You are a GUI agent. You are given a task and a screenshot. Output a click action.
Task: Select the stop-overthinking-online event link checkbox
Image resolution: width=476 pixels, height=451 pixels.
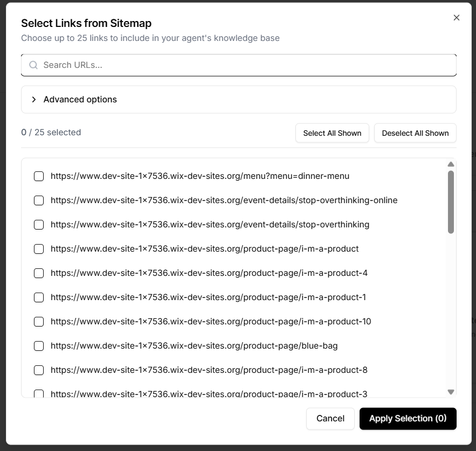(39, 200)
